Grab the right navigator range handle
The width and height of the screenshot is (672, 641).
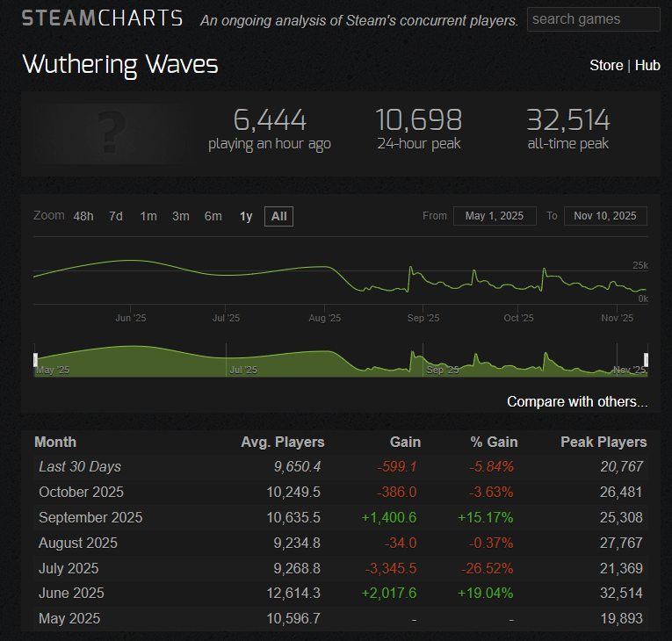646,359
